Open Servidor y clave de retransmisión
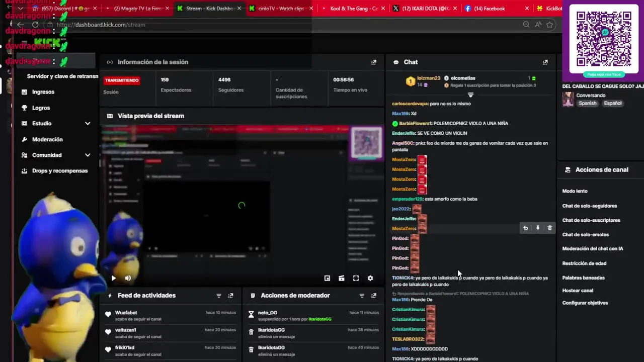This screenshot has height=362, width=644. pos(62,76)
